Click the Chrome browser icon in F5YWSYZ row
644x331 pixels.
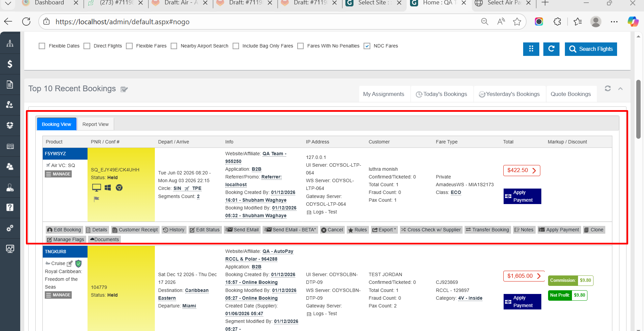click(x=119, y=188)
